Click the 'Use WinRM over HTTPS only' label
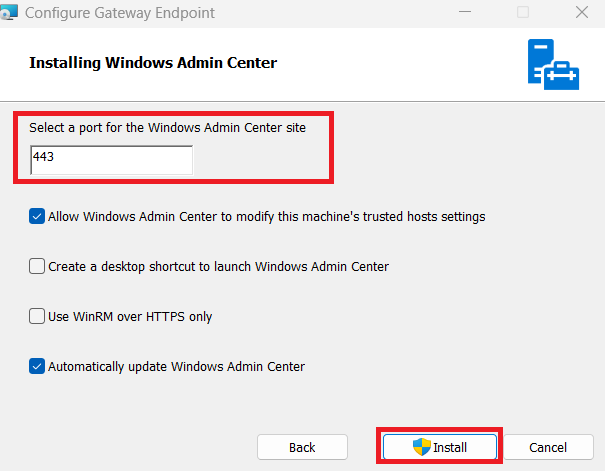Viewport: 605px width, 471px height. [x=130, y=317]
